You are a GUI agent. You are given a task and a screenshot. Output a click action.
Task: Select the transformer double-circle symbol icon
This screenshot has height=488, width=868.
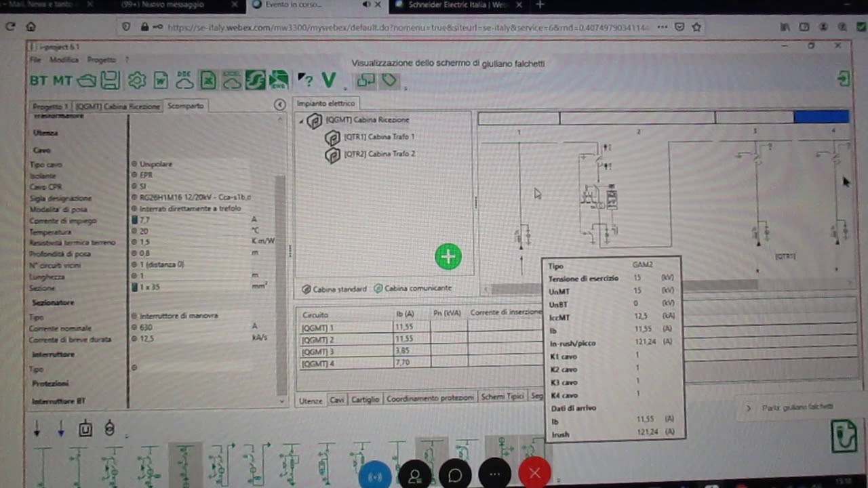(109, 428)
